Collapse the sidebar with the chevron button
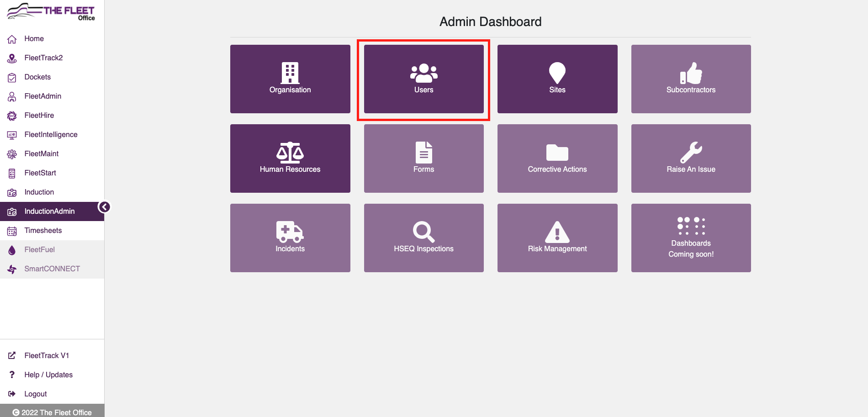 coord(104,207)
